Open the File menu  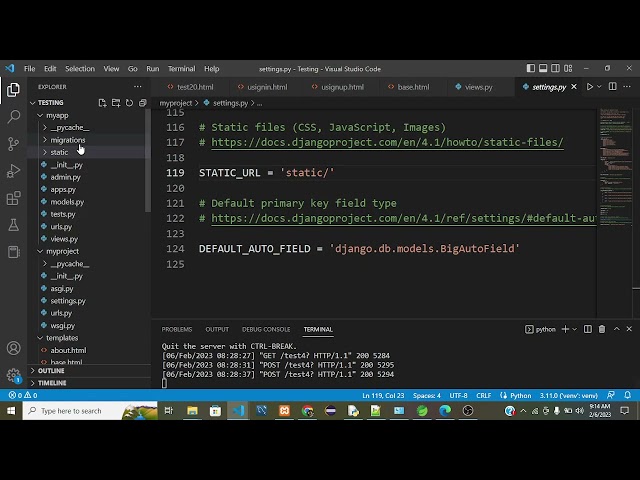[29, 69]
